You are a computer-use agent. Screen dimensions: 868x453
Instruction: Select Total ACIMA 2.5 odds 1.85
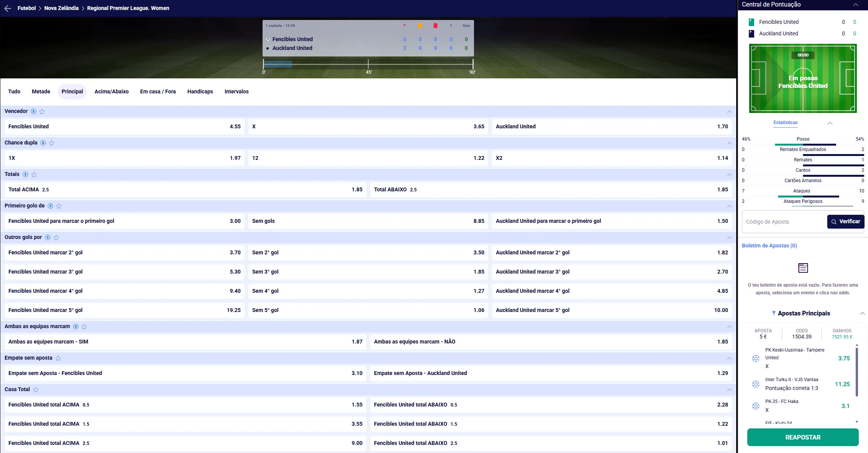point(185,189)
